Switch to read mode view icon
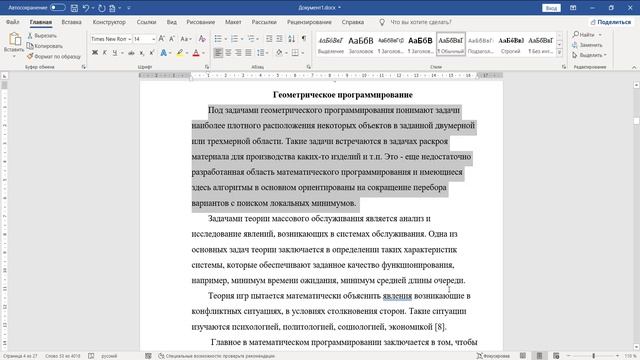Screen dimensions: 640x360 [x=523, y=356]
